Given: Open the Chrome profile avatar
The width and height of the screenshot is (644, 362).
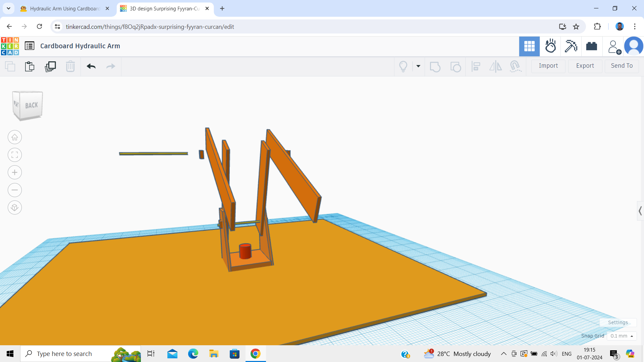Looking at the screenshot, I should click(x=620, y=26).
